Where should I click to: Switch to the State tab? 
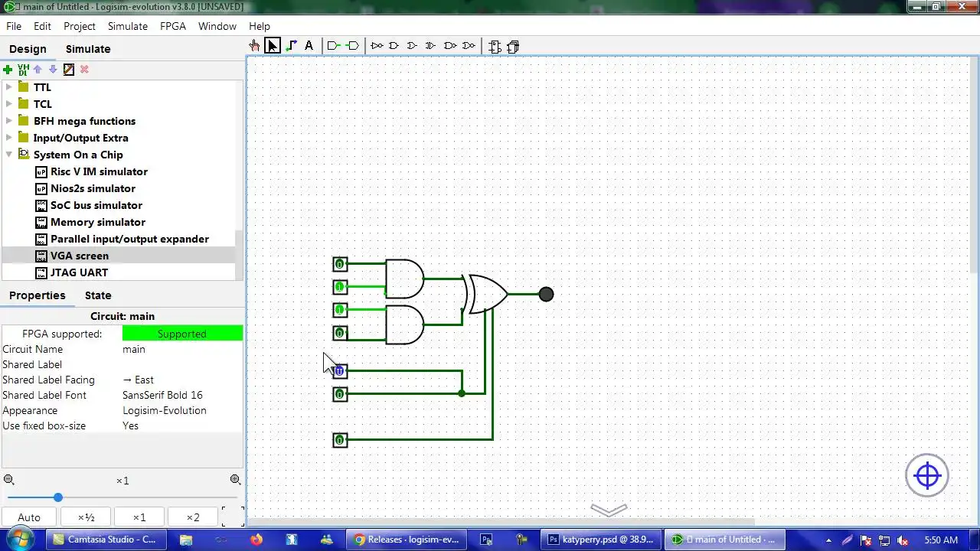(98, 295)
